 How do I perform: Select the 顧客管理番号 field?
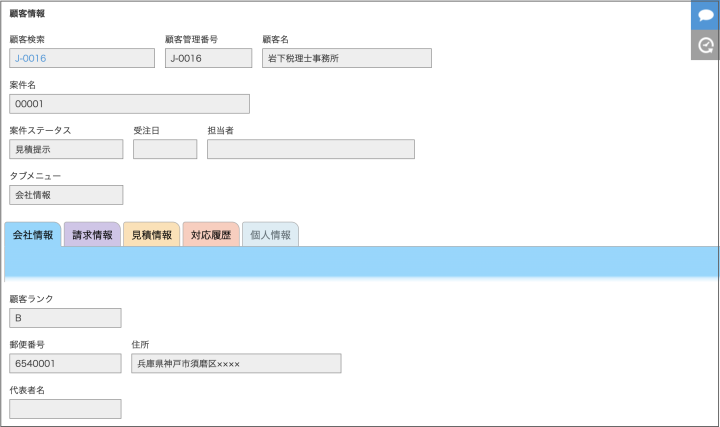click(x=208, y=58)
